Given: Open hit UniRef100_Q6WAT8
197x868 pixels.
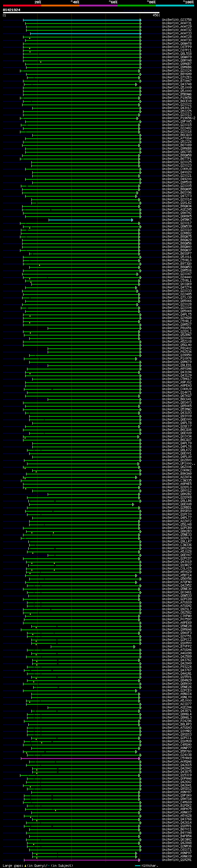Looking at the screenshot, I should coord(177,43).
